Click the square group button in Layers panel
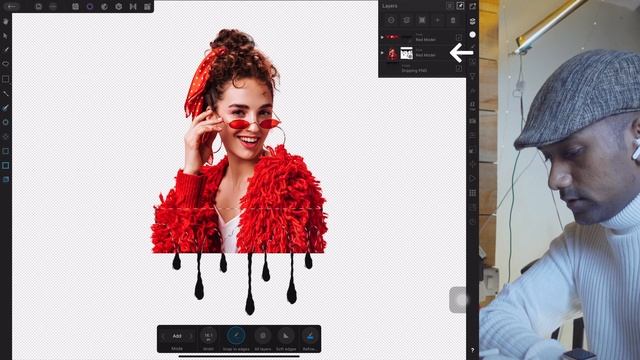The width and height of the screenshot is (640, 360). pos(422,20)
